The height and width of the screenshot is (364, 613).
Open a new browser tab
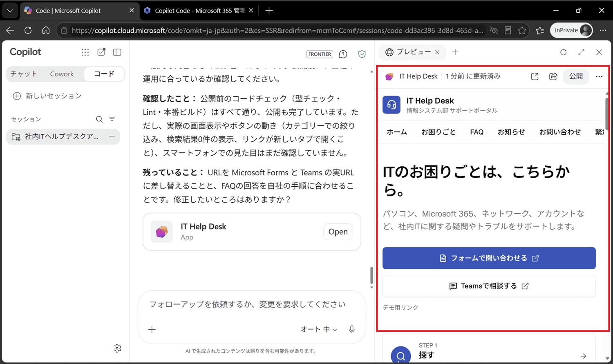269,11
